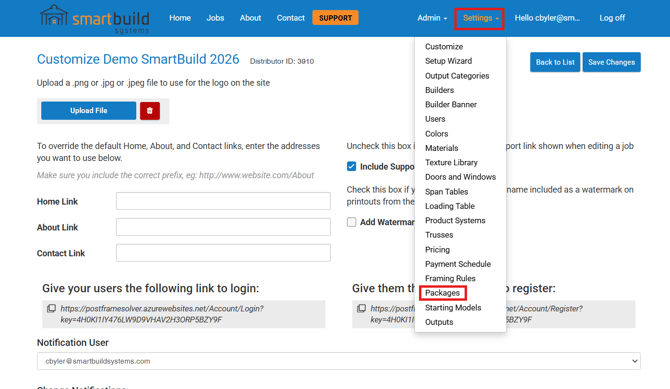Select Outputs menu item
This screenshot has height=389, width=670.
pos(439,322)
